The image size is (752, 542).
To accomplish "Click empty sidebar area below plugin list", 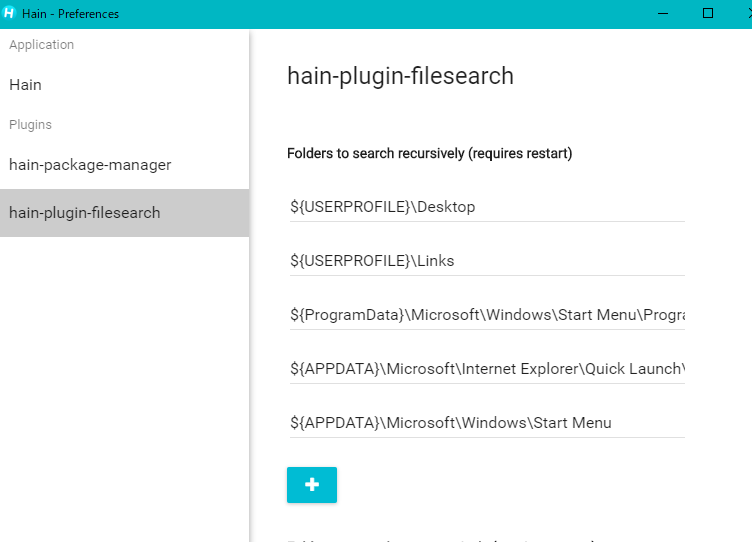I will (x=124, y=389).
